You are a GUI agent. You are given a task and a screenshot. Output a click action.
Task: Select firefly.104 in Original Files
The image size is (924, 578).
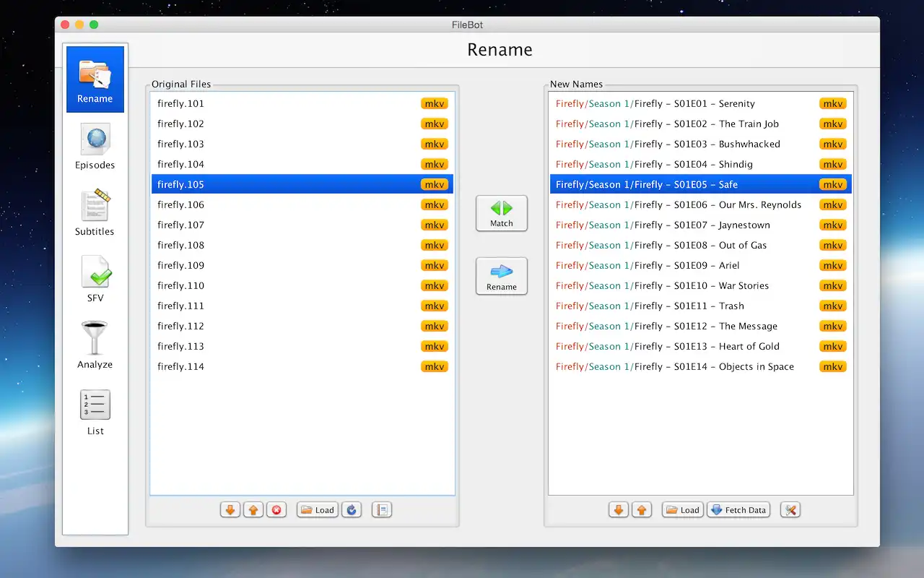[302, 164]
